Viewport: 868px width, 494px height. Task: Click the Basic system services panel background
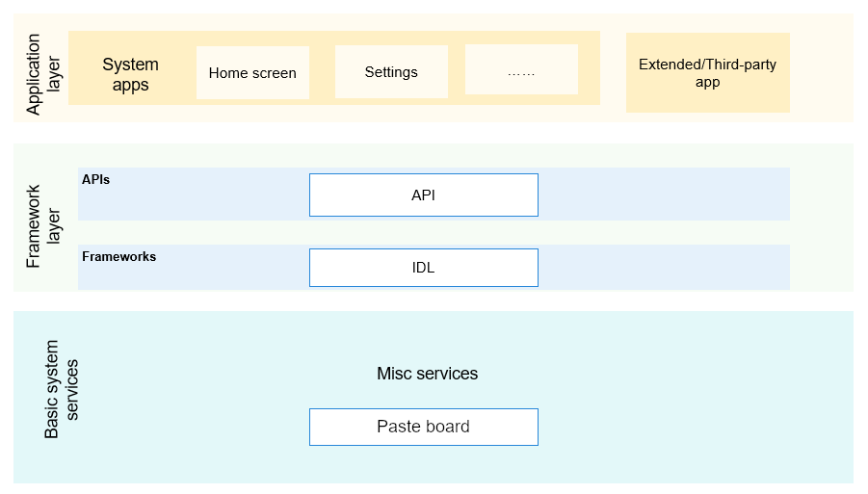(x=692, y=397)
